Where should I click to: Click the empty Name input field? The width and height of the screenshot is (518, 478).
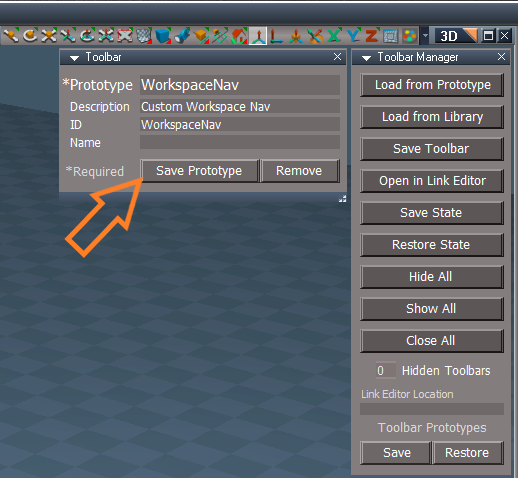[x=240, y=142]
